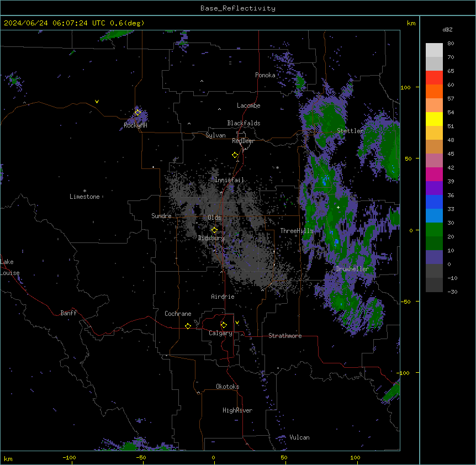Viewport: 476px width, 465px height.
Task: Click the white plus marker north of Drumheller
Action: pos(338,207)
